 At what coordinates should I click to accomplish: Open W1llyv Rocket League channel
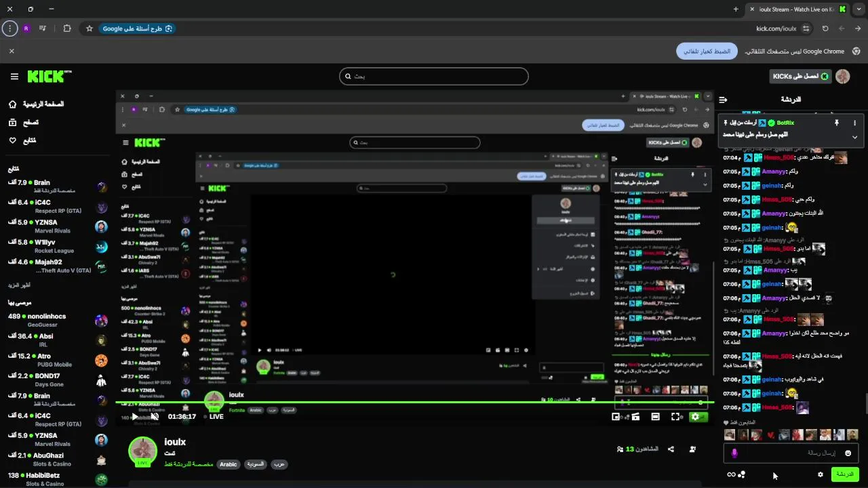(58, 246)
